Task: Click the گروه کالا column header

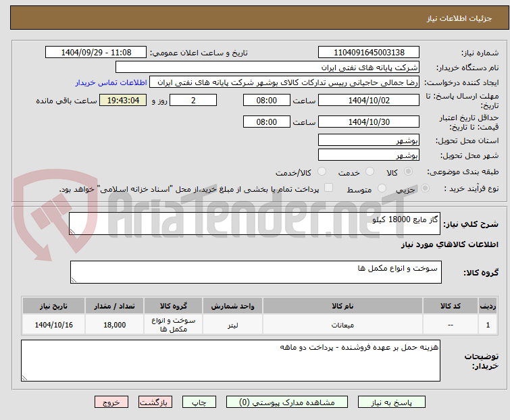Action: coord(173,306)
